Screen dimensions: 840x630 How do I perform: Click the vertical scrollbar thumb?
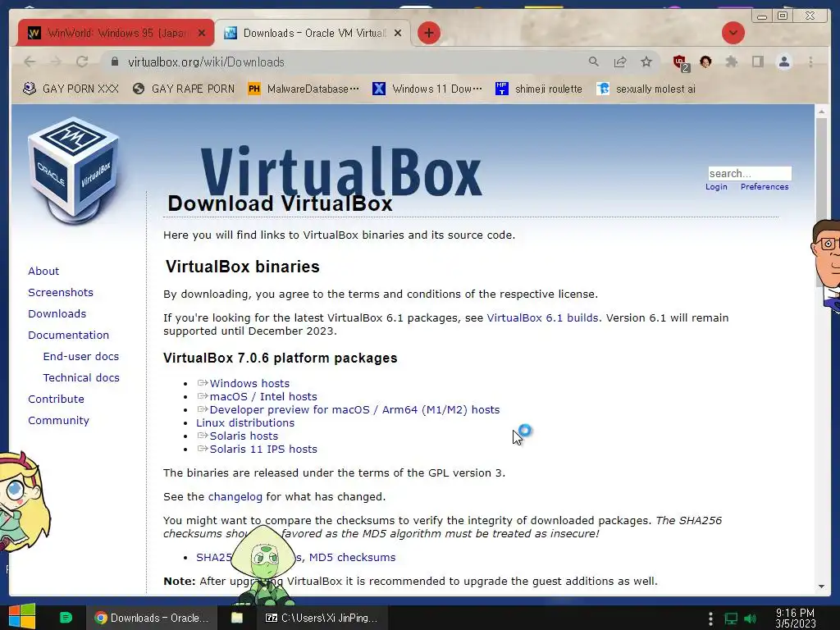[x=821, y=203]
